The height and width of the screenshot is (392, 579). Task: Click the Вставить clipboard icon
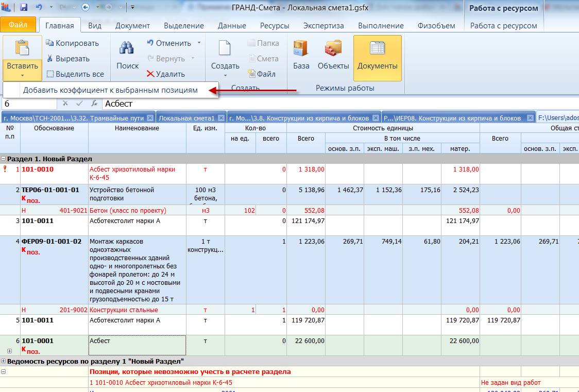click(22, 48)
